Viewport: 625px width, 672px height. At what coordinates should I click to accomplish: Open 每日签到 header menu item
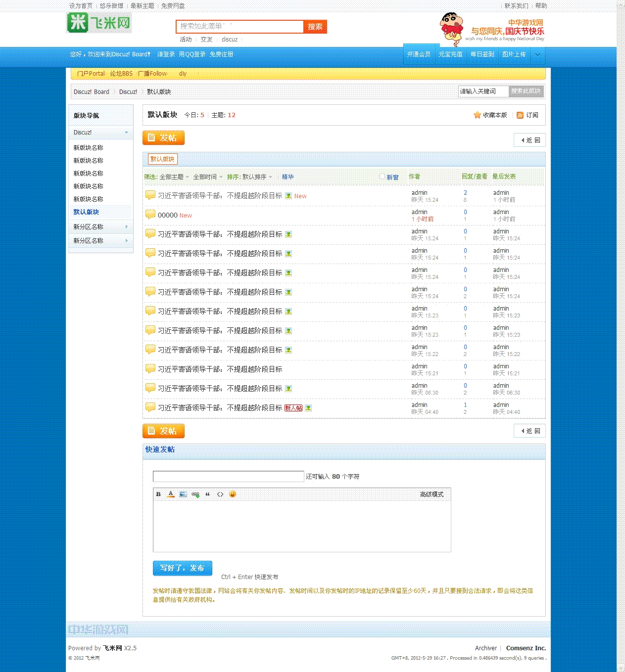pyautogui.click(x=482, y=54)
